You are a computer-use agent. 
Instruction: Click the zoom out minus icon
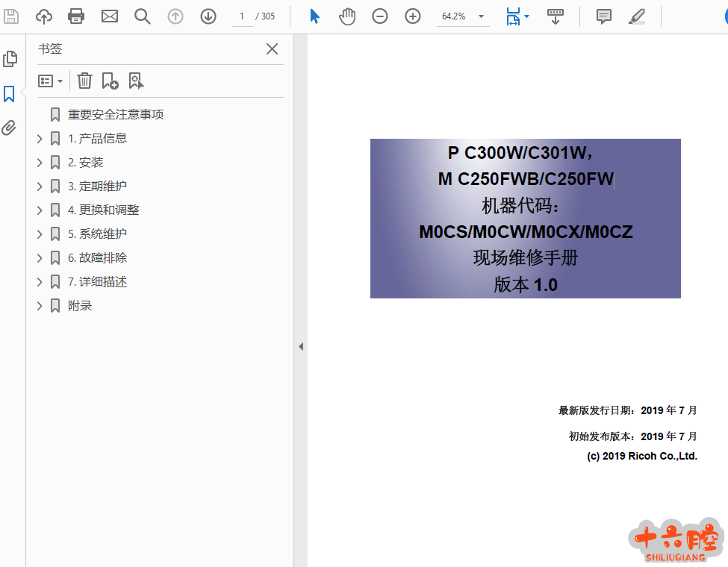380,16
